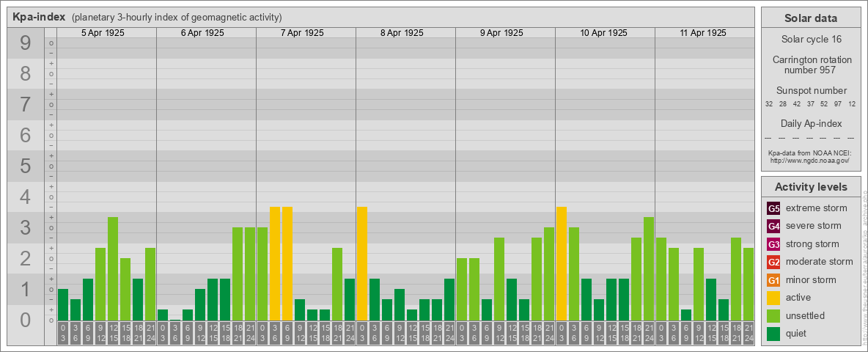868x352 pixels.
Task: Click the 5 on the Kp scale
Action: pyautogui.click(x=26, y=166)
